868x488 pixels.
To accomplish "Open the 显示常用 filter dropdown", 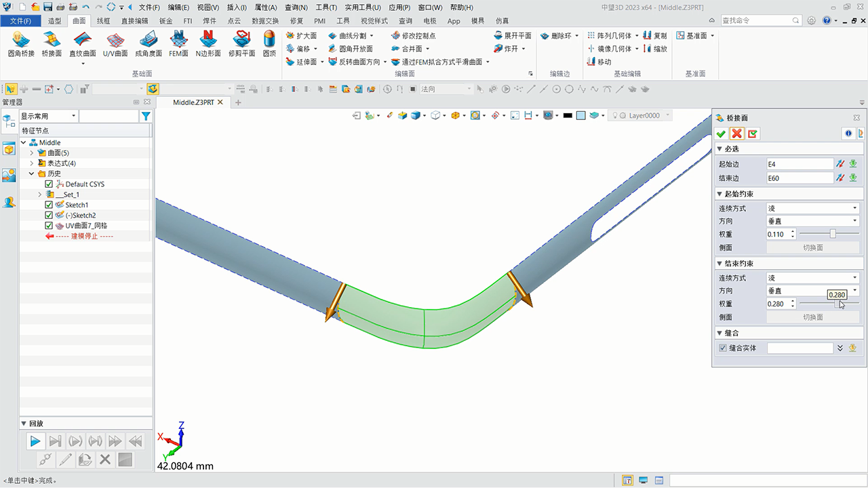I will [48, 117].
